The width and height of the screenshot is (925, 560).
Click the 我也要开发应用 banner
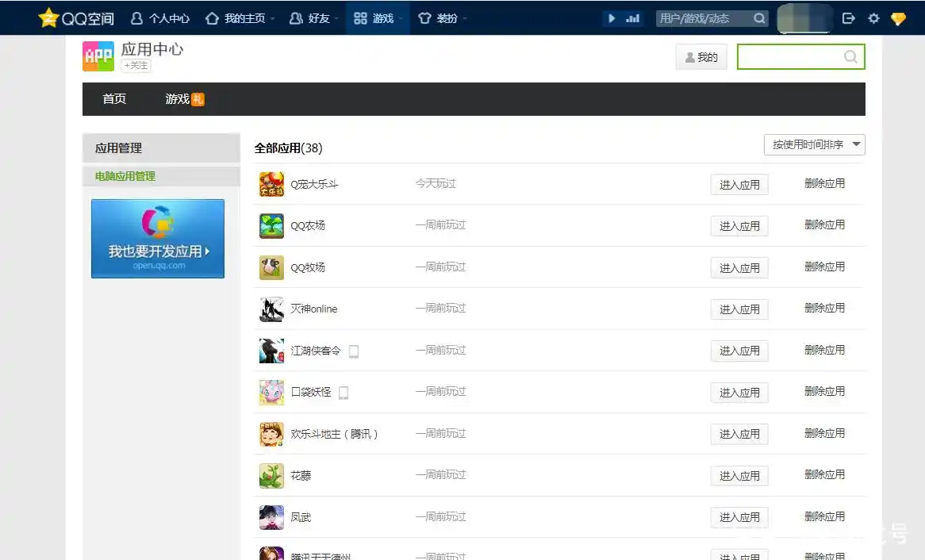(158, 239)
